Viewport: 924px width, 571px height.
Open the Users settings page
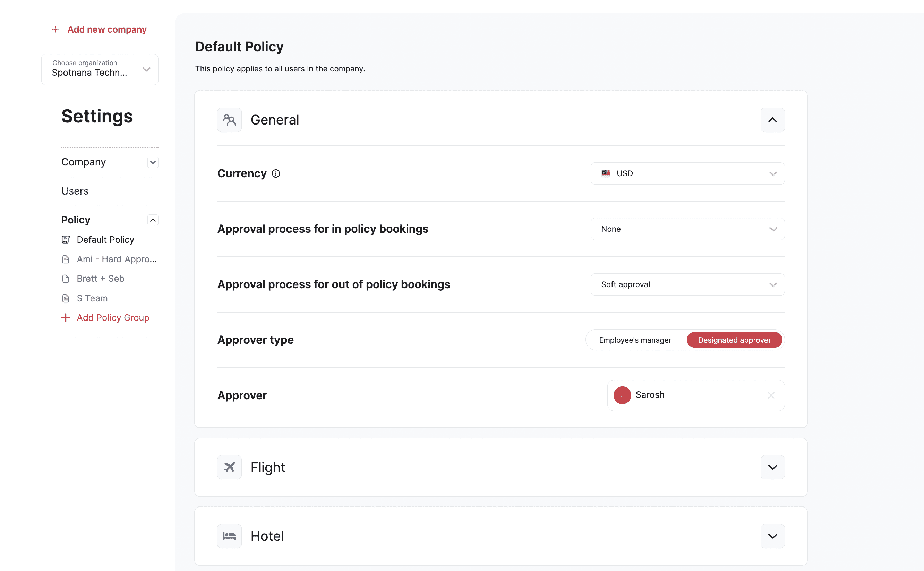click(75, 191)
